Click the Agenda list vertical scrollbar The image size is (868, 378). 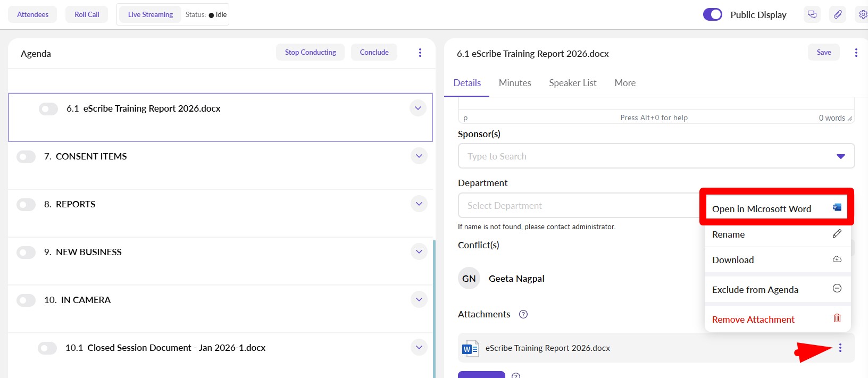click(434, 308)
